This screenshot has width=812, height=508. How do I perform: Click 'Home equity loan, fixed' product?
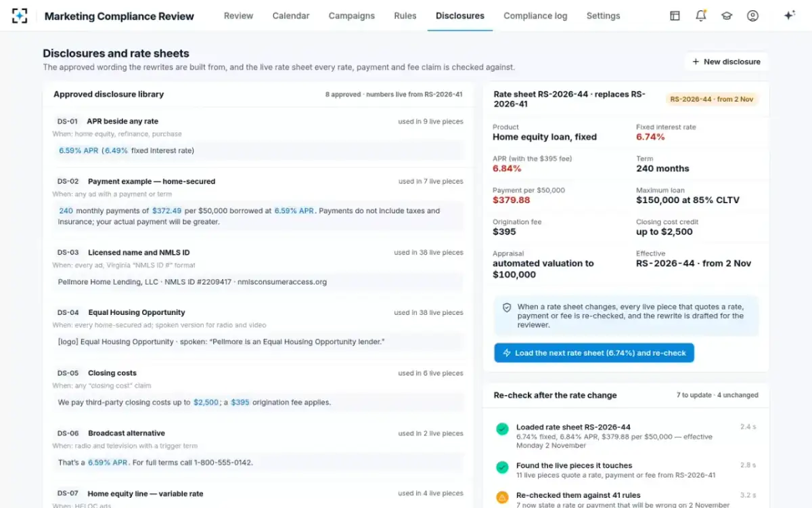[x=545, y=137]
